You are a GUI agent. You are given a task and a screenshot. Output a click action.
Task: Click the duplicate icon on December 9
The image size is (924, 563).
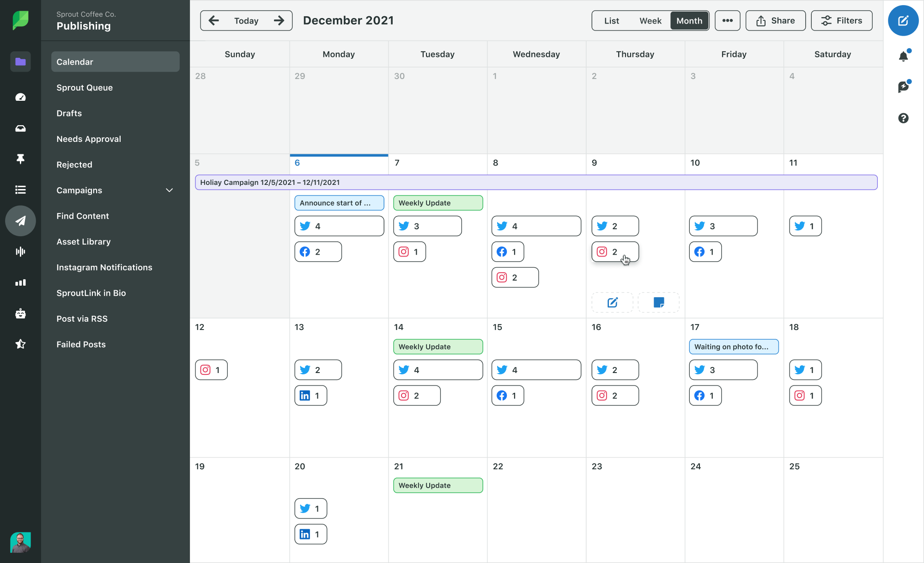pyautogui.click(x=659, y=303)
